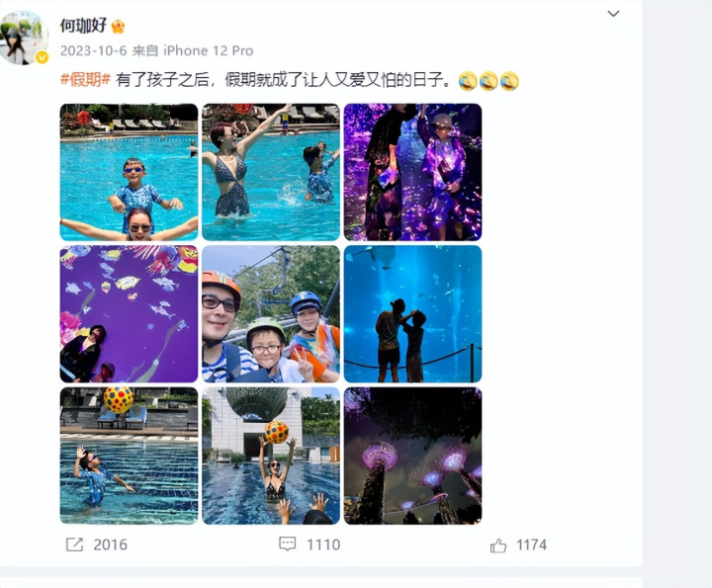The height and width of the screenshot is (588, 712).
Task: Open family helmet selfie photo
Action: (x=271, y=314)
